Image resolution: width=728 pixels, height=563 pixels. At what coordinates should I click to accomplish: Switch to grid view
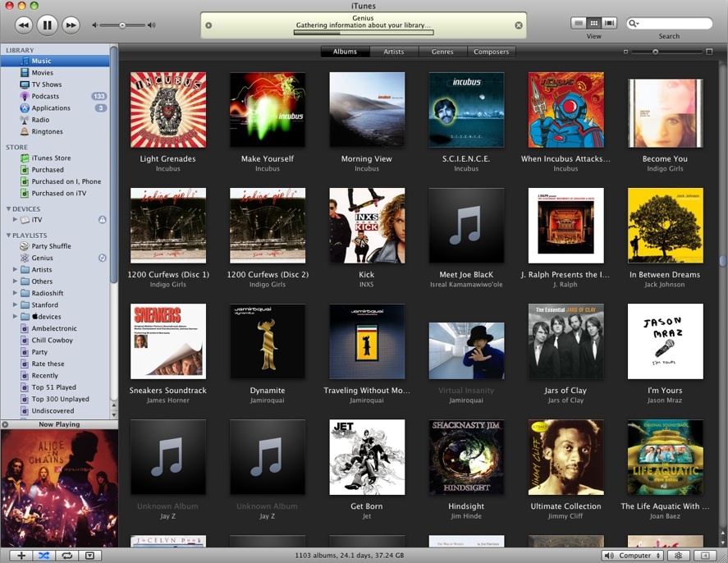[x=594, y=23]
